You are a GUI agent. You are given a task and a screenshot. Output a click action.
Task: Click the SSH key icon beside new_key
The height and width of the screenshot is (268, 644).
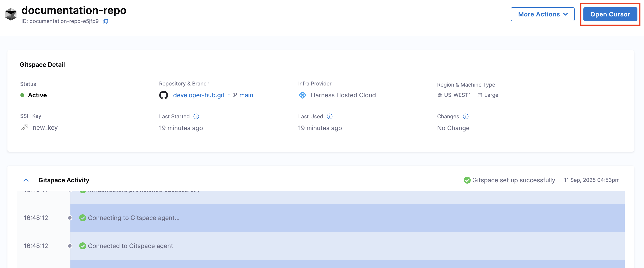(x=25, y=128)
